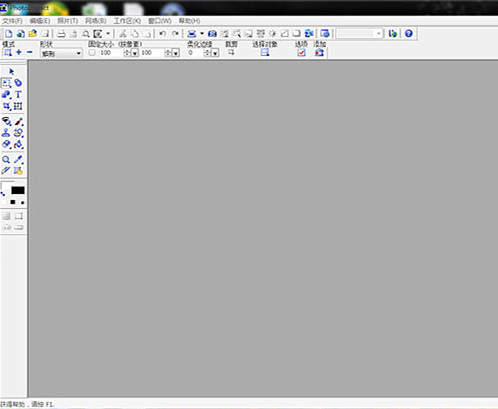Open the File menu (文件)

(x=12, y=21)
